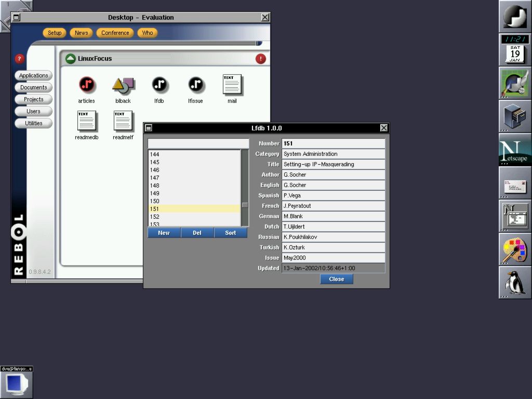Click the record list scrollbar handle
The image size is (532, 399).
tap(245, 205)
